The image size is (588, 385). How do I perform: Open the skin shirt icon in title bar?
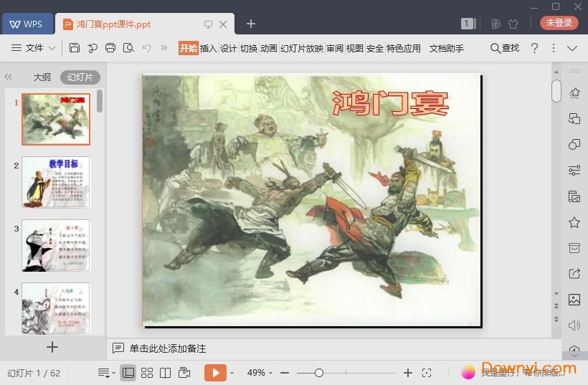tap(513, 24)
